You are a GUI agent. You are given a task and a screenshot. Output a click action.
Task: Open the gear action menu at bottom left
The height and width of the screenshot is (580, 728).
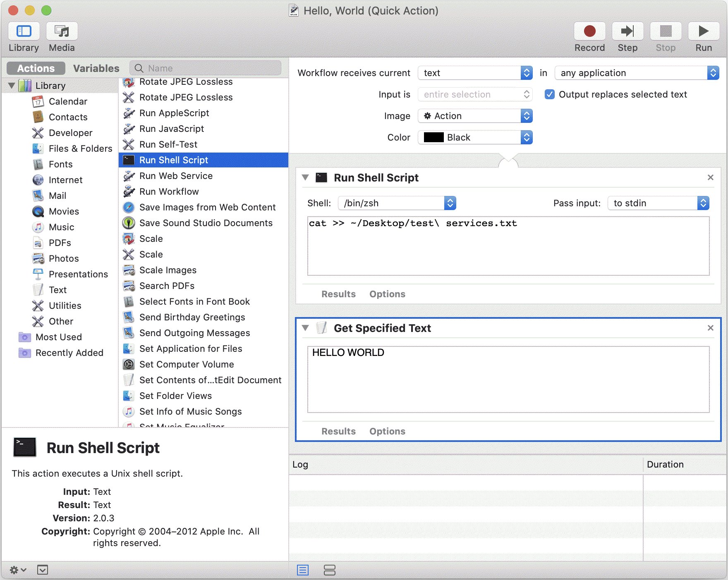coord(17,570)
